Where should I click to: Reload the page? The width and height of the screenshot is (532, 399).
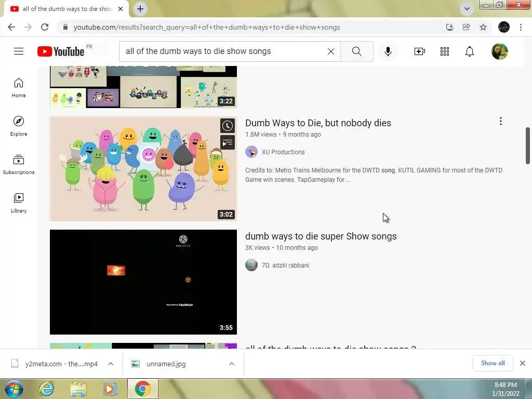45,27
